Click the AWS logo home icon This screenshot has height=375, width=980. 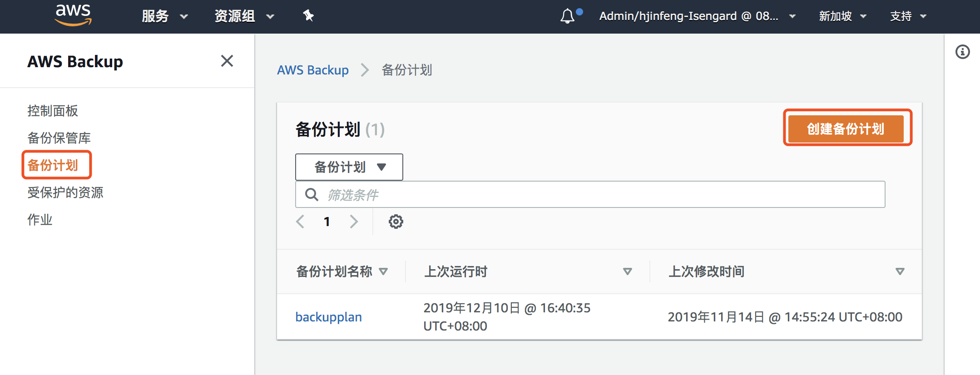click(x=73, y=15)
